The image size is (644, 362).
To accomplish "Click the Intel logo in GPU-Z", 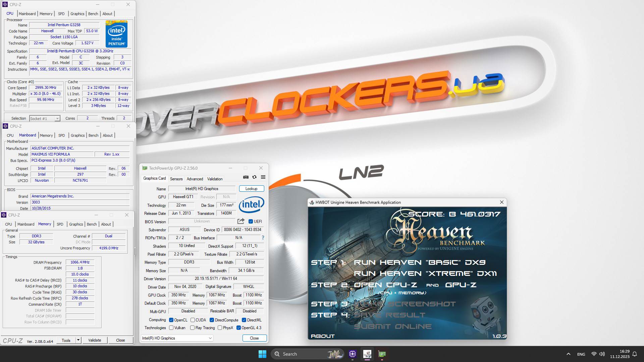I will pos(252,204).
